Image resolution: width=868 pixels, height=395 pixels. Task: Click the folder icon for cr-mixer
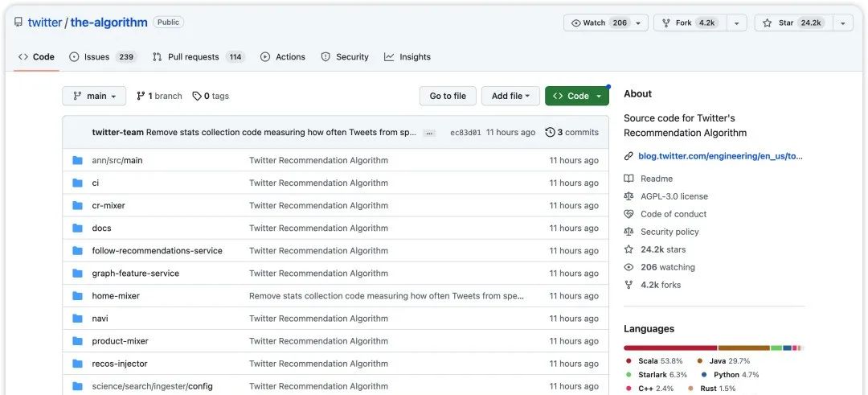[x=77, y=205]
